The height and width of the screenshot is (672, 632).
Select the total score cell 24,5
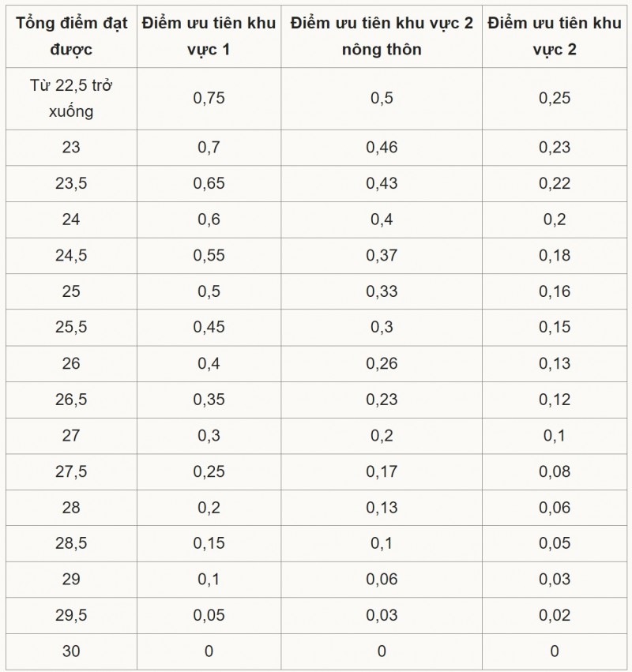71,256
